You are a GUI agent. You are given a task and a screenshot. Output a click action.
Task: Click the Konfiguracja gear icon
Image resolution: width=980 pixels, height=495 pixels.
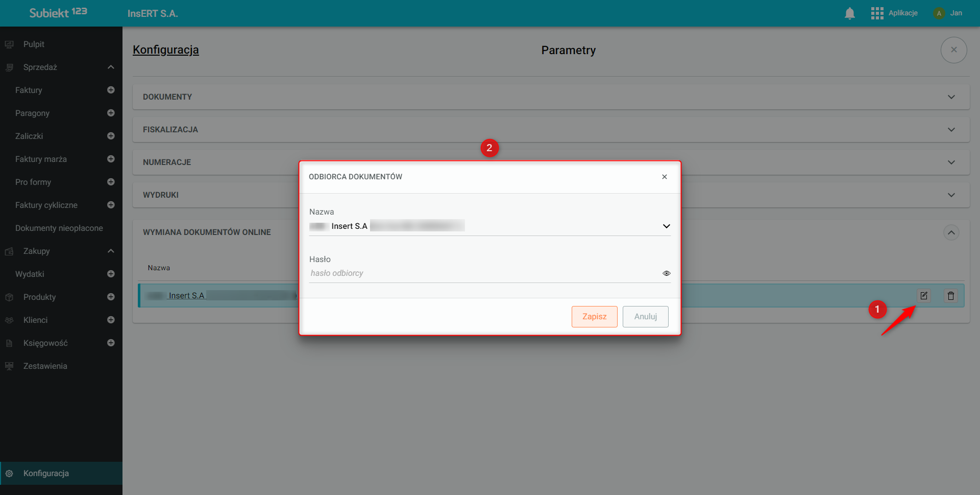tap(9, 474)
